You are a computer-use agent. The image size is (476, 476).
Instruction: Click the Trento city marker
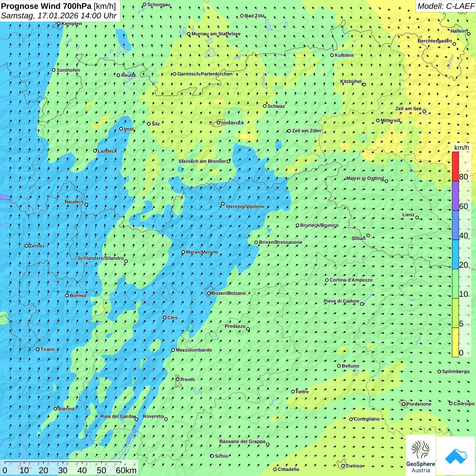tap(177, 379)
